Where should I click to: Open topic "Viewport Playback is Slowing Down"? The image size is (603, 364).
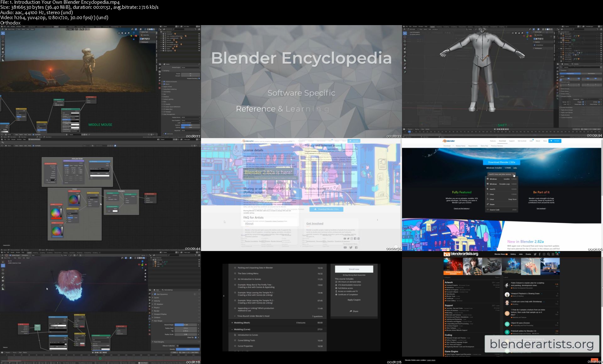[525, 294]
